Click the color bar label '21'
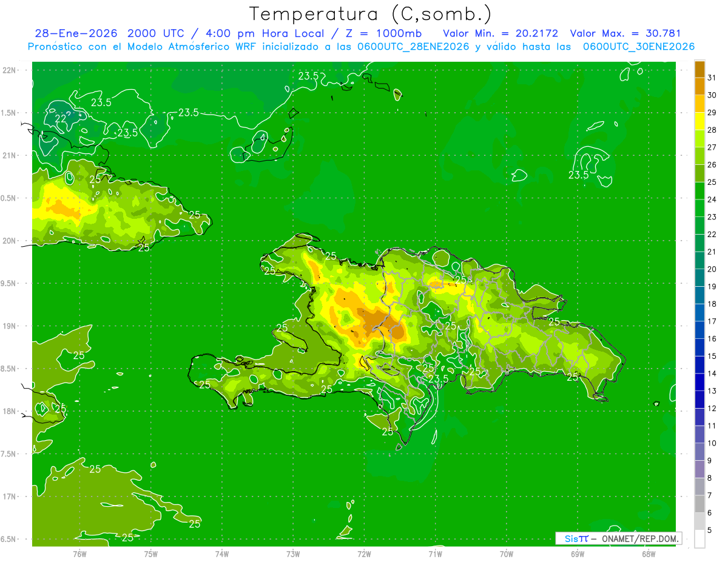This screenshot has width=728, height=562. (712, 252)
